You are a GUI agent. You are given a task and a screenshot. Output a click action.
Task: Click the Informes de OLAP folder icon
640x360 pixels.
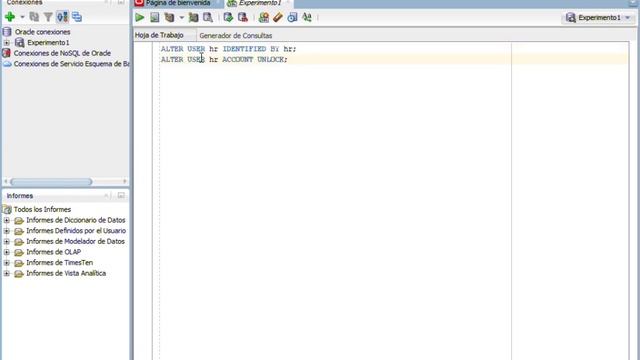click(x=19, y=252)
